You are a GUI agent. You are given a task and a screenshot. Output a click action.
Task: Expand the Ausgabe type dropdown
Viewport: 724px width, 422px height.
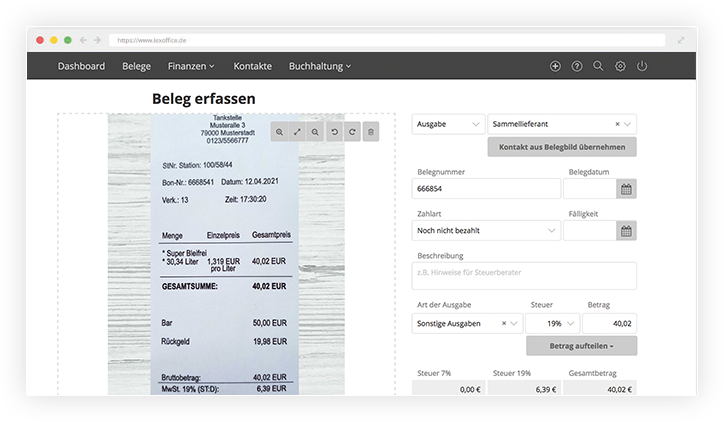(448, 124)
